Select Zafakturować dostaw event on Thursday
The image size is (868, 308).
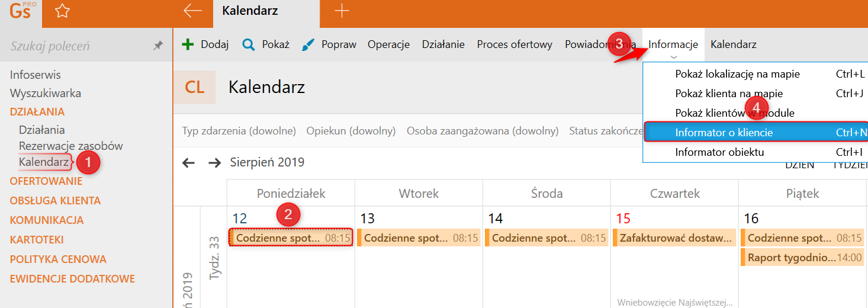tap(674, 238)
